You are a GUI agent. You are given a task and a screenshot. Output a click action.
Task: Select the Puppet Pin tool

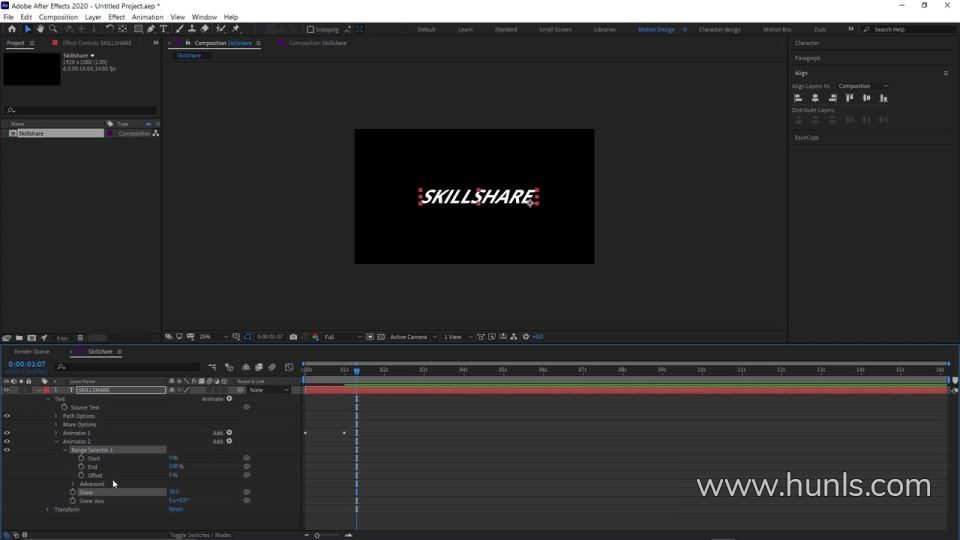point(236,29)
